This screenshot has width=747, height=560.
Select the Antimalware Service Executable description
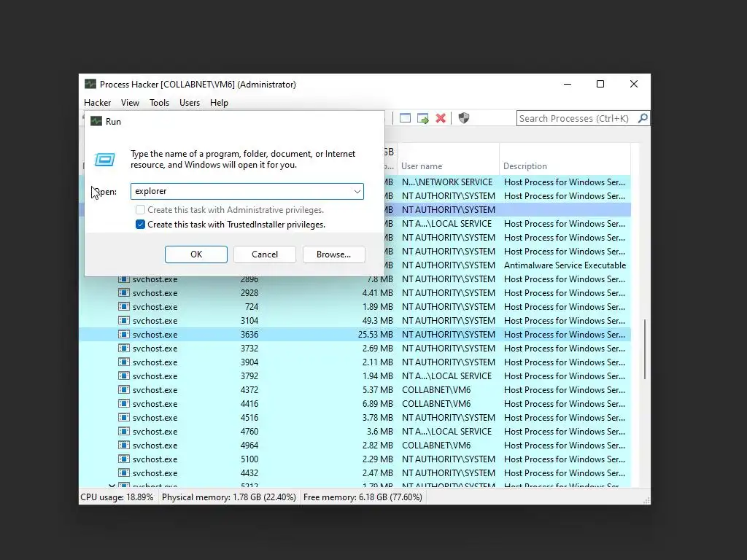coord(565,265)
